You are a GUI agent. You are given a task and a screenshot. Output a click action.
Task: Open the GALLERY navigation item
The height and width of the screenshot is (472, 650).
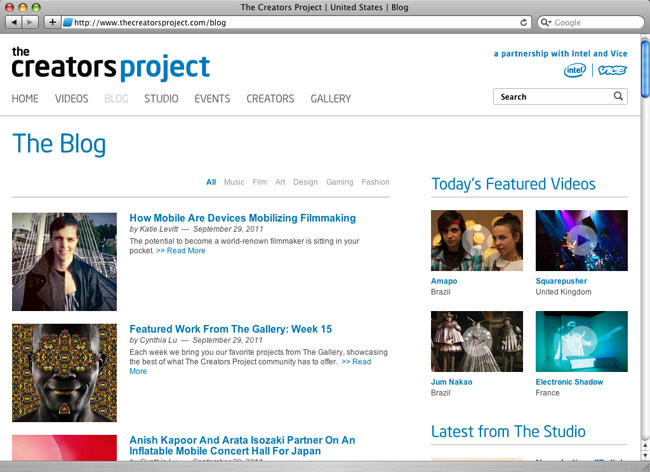pyautogui.click(x=331, y=99)
